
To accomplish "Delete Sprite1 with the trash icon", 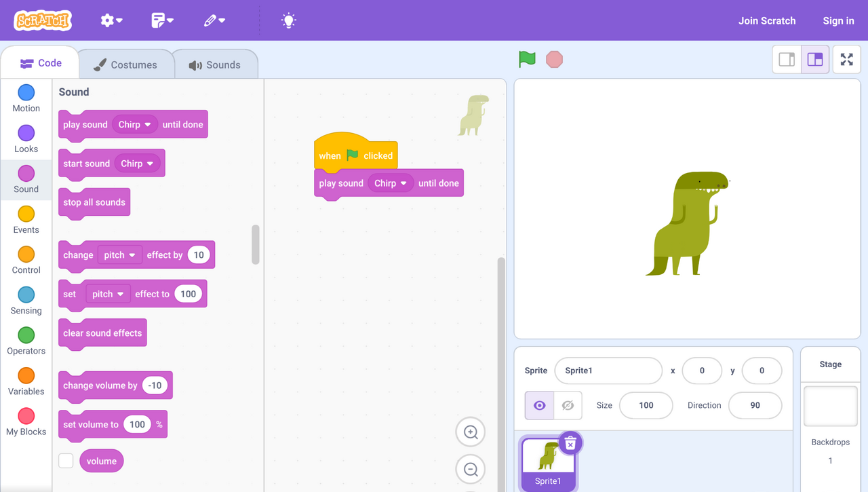I will [x=570, y=442].
